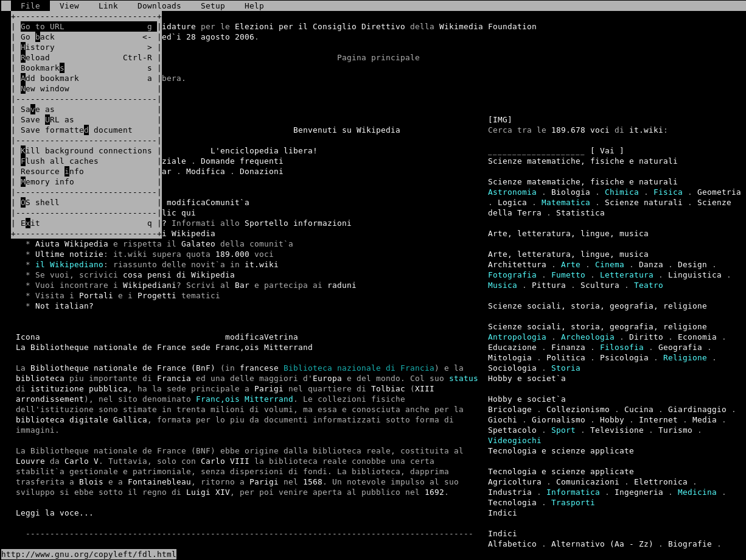The image size is (746, 560).
Task: Open the Link menu
Action: pyautogui.click(x=108, y=5)
